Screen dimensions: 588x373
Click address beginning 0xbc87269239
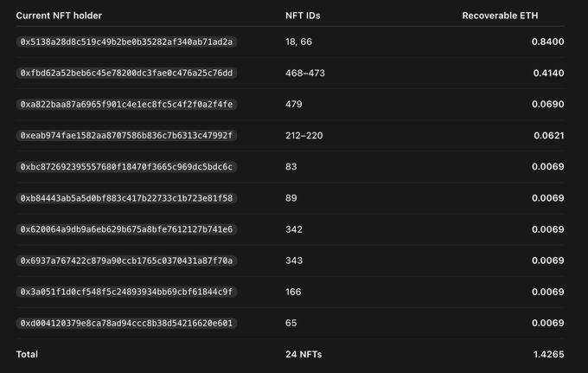126,167
